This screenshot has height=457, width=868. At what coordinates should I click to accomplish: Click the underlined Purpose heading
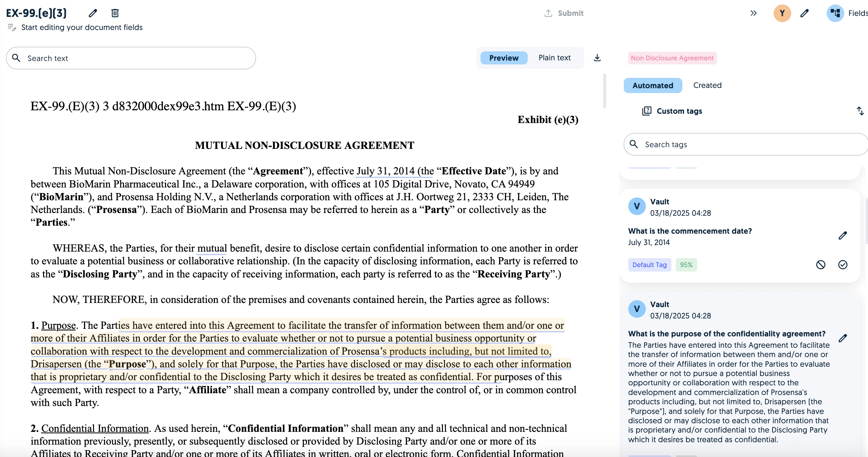click(59, 325)
